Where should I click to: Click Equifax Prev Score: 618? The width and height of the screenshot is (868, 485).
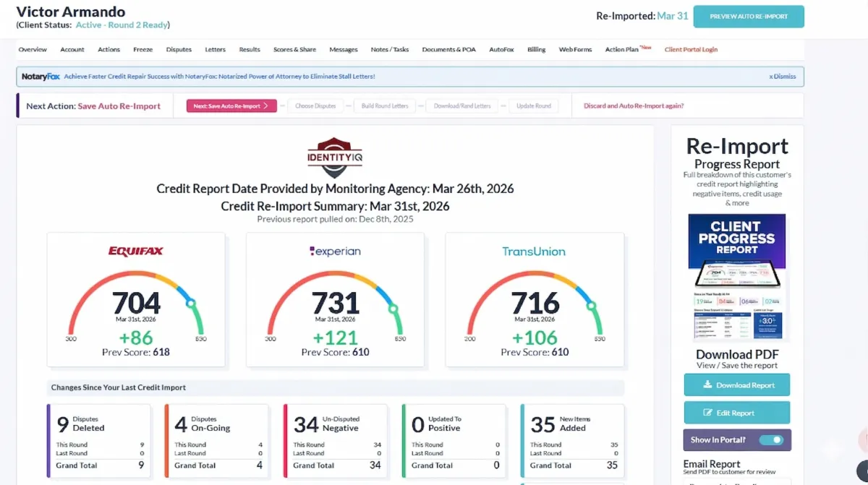(136, 353)
